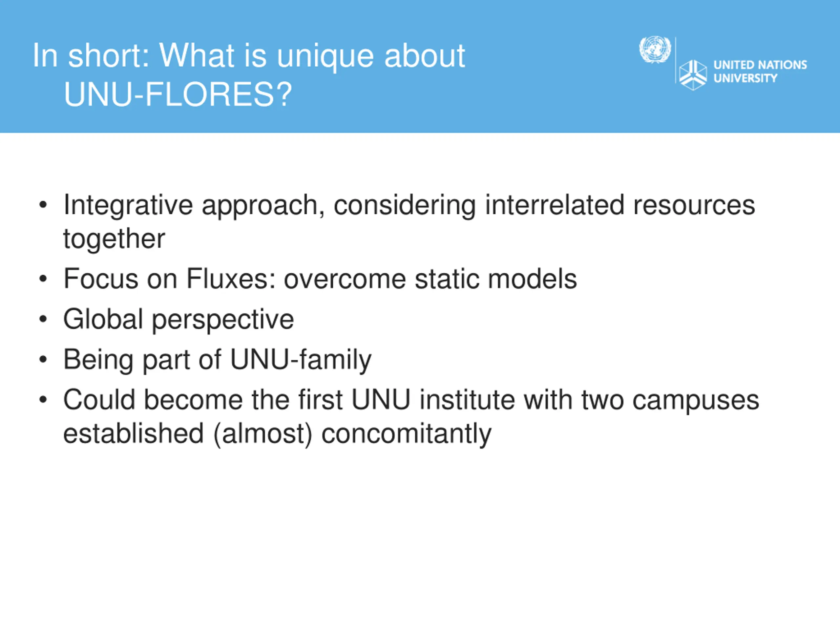Click the bullet before Global perspective
This screenshot has width=840, height=630.
click(43, 319)
